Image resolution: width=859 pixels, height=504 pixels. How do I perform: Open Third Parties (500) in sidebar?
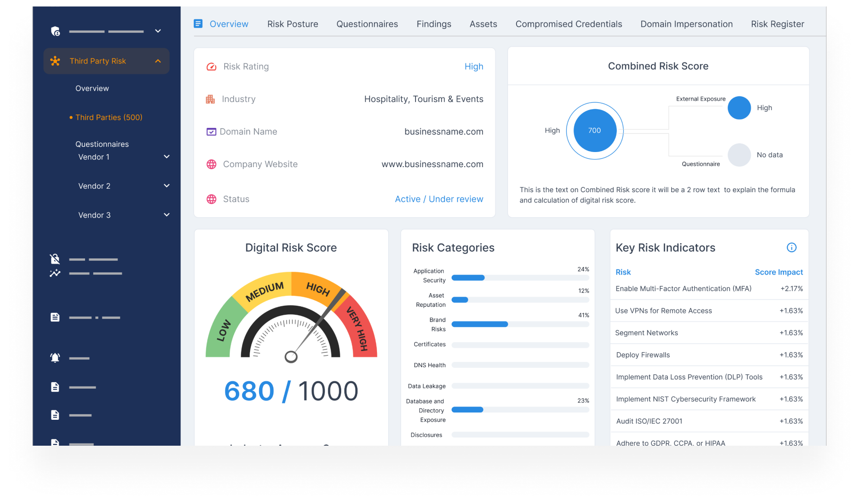point(109,117)
